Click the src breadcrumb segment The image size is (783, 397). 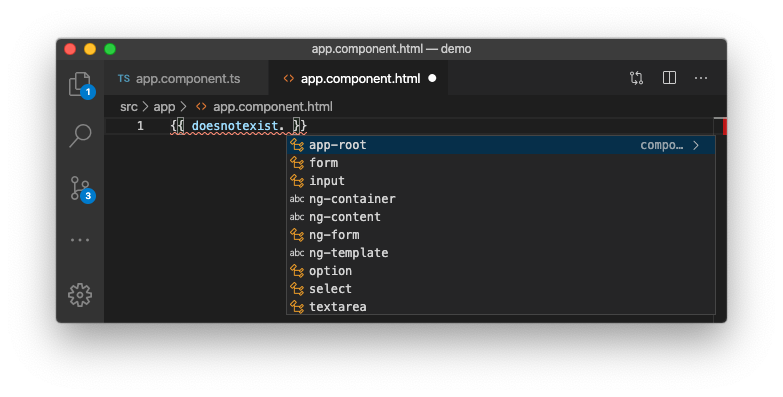[x=129, y=107]
